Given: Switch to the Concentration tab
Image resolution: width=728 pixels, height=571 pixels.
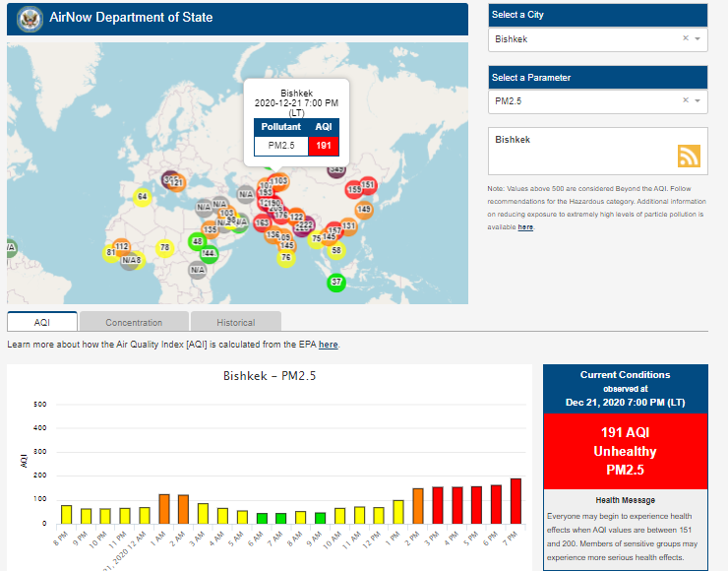Looking at the screenshot, I should pos(134,322).
